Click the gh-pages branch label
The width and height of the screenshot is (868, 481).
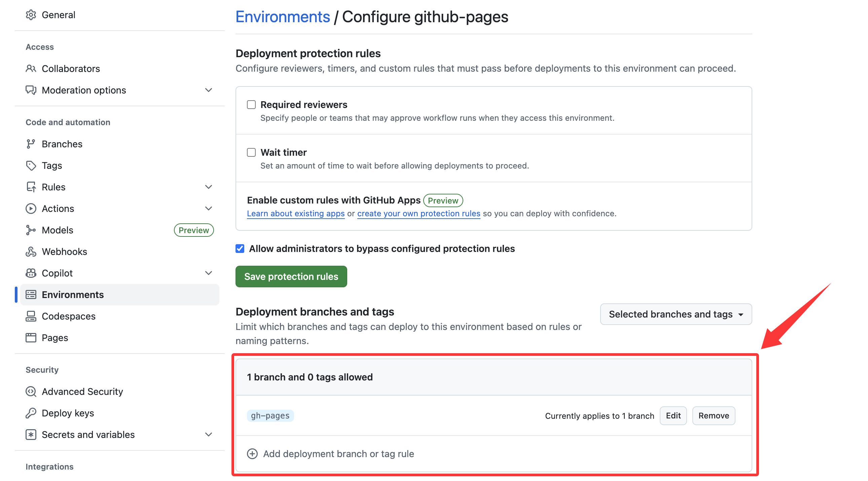[270, 416]
